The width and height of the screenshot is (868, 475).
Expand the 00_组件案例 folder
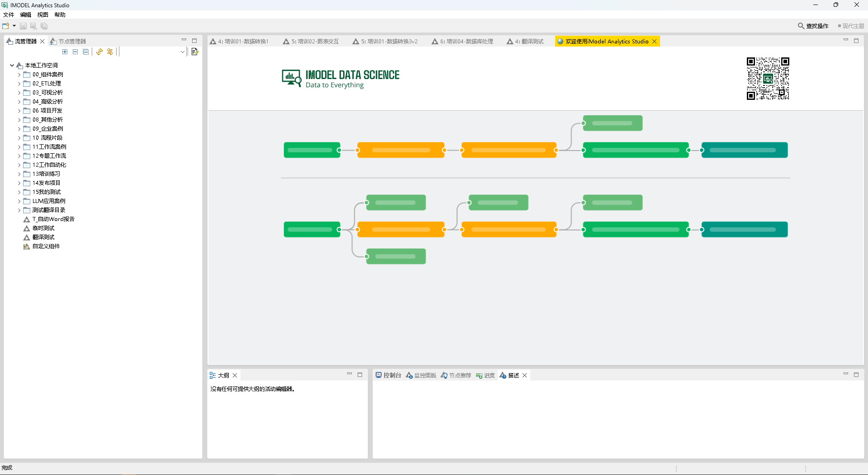pyautogui.click(x=19, y=75)
